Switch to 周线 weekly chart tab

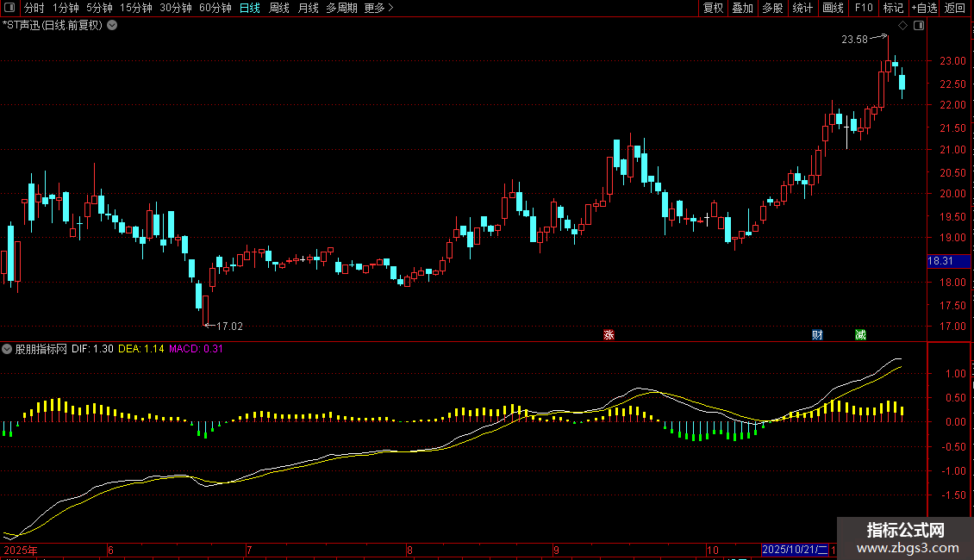click(279, 8)
